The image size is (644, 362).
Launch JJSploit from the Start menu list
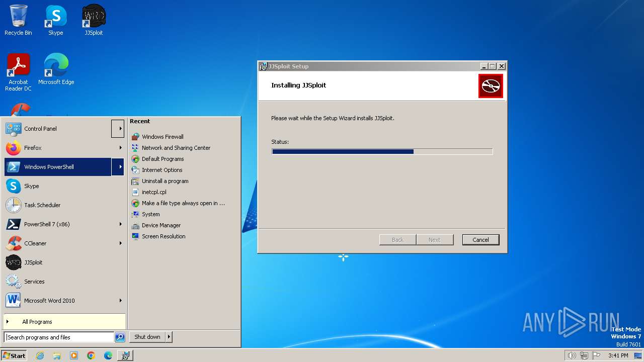(64, 262)
